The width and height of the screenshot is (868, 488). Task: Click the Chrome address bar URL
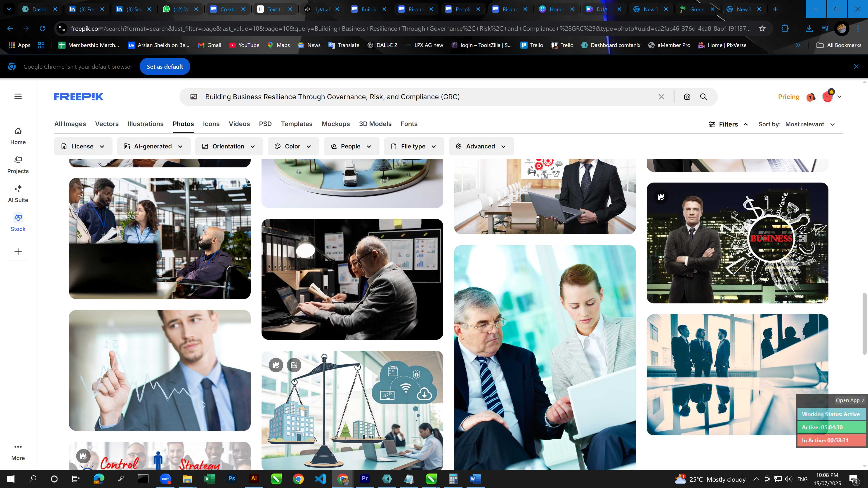[410, 29]
